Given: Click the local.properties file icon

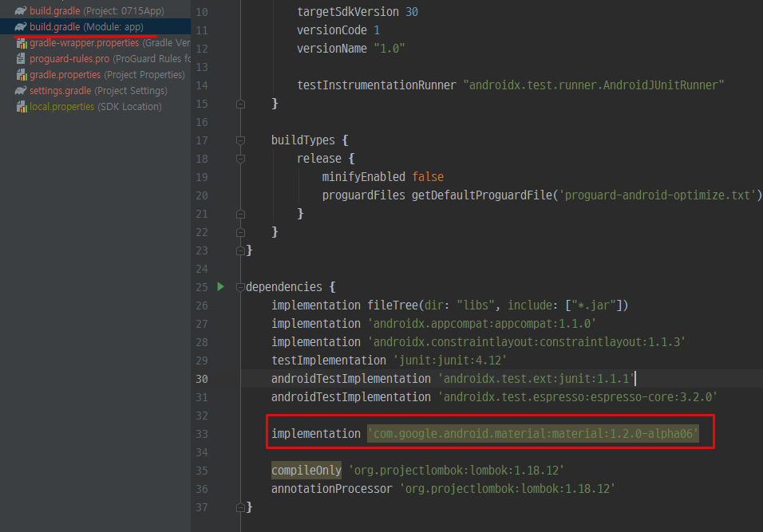Looking at the screenshot, I should tap(22, 107).
